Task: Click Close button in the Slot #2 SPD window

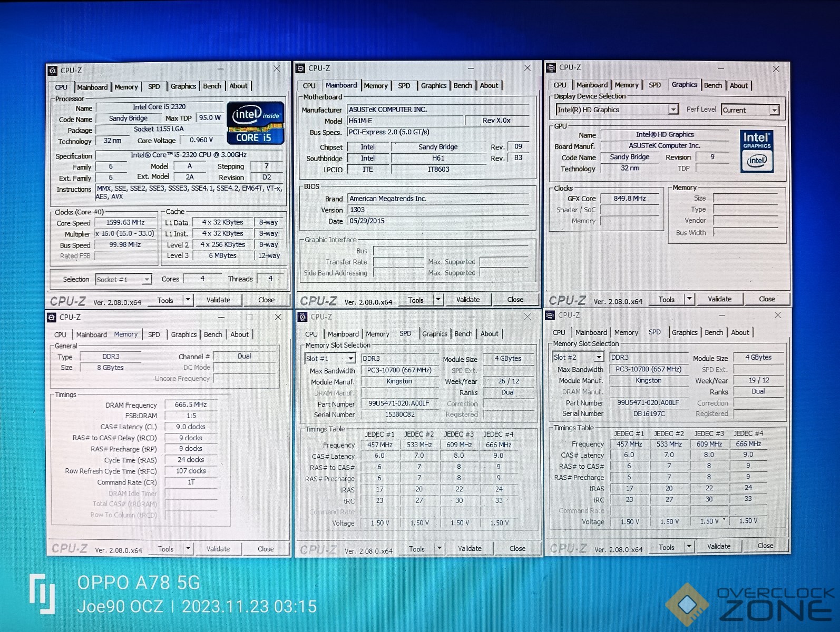Action: [x=765, y=546]
